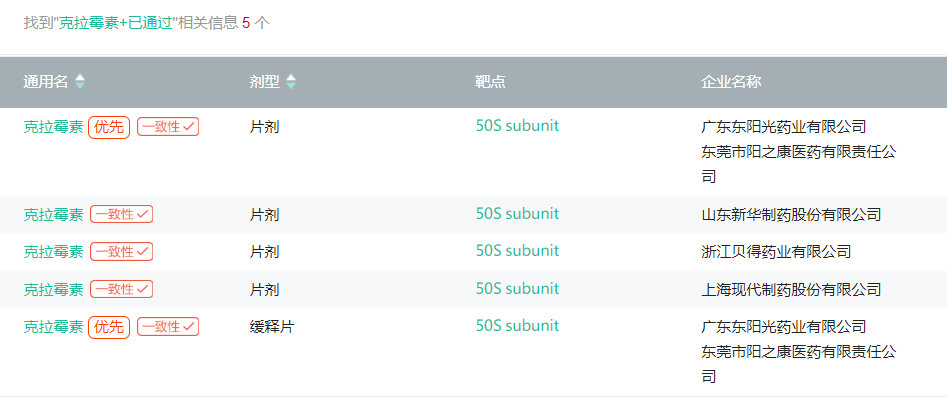
Task: Open the 克拉霉素 link for 上海现代制药
Action: point(53,289)
